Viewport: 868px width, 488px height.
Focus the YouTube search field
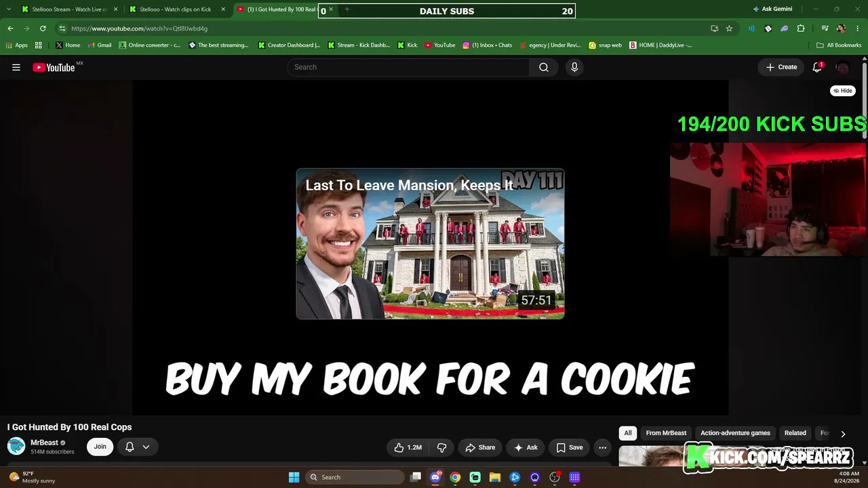[408, 67]
